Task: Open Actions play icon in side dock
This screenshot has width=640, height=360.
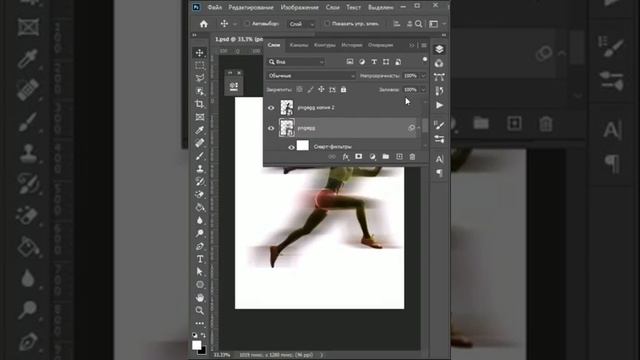Action: point(439,105)
